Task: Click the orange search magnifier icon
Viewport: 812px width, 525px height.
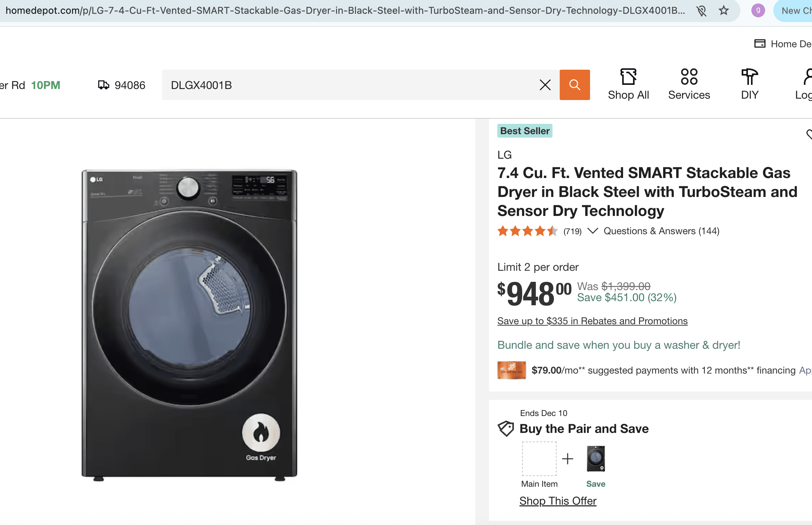Action: (x=574, y=85)
